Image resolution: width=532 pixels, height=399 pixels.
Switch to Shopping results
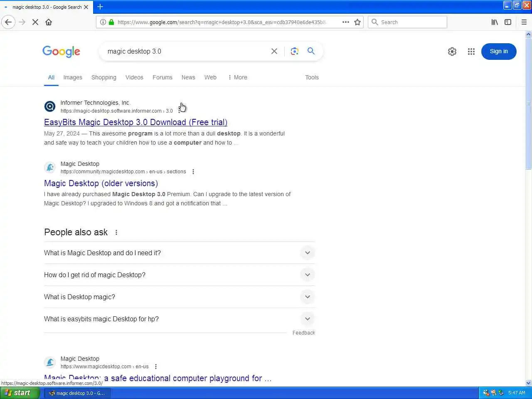coord(104,77)
